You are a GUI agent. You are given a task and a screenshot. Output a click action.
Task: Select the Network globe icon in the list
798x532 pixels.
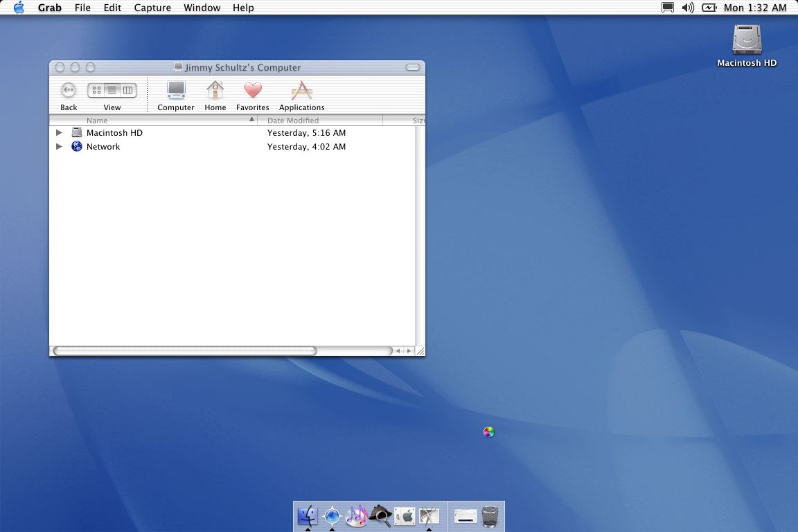coord(77,147)
